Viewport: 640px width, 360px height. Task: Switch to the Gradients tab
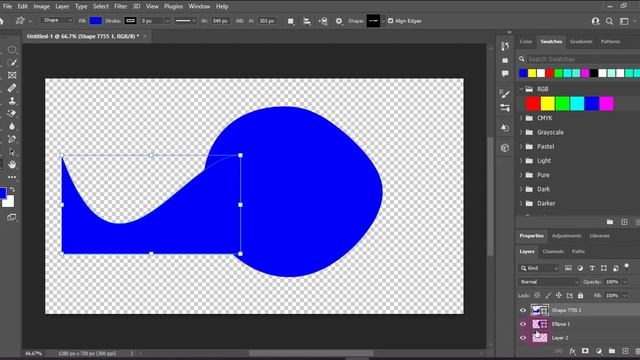click(581, 42)
